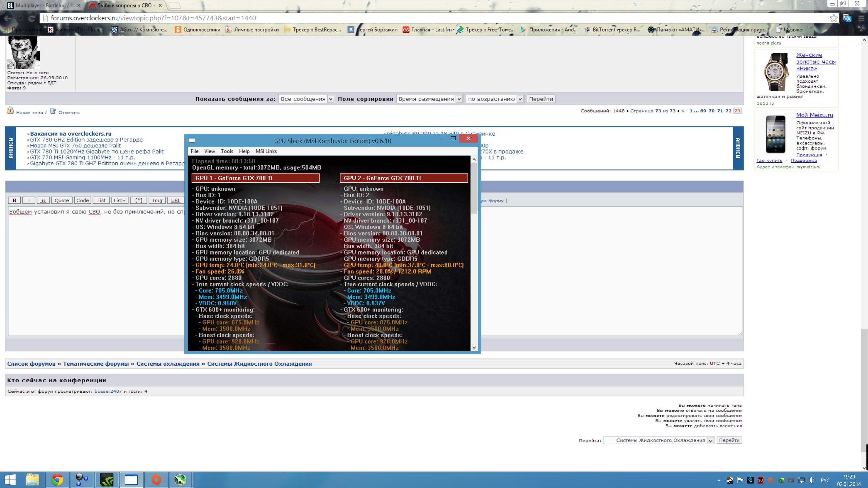Image resolution: width=868 pixels, height=488 pixels.
Task: Click the Reply post icon
Action: pyautogui.click(x=53, y=111)
